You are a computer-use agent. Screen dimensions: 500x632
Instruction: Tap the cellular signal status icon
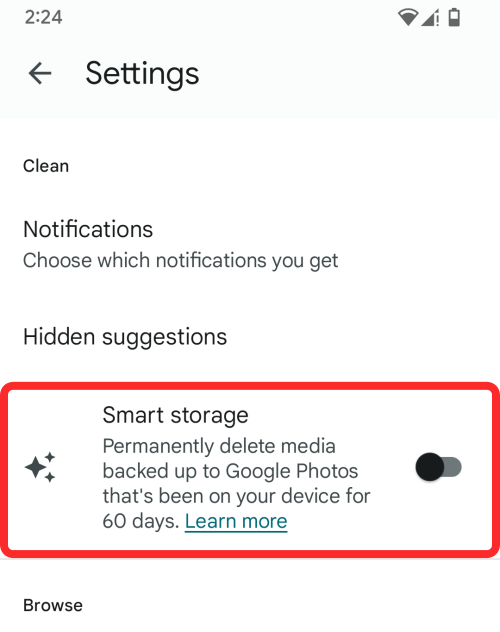428,18
